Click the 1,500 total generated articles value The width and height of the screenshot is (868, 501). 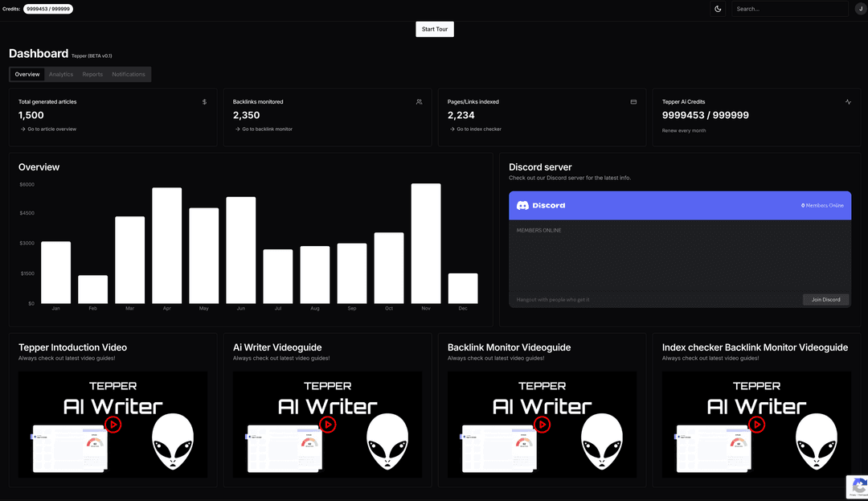coord(31,115)
